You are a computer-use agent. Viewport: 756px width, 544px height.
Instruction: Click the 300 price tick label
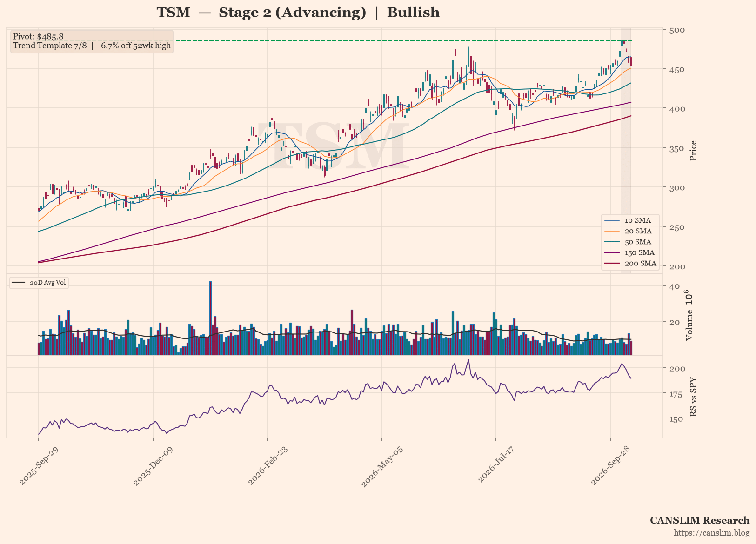coord(677,188)
